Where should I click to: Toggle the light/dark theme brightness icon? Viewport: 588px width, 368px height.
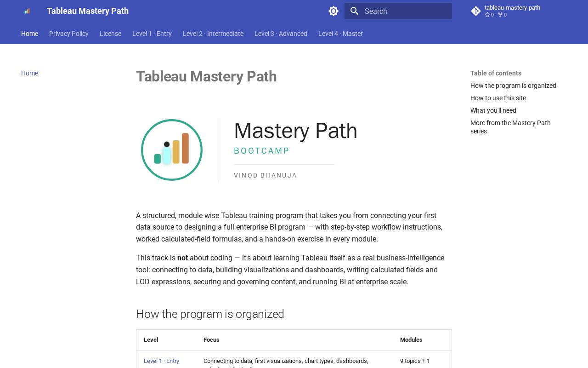pos(334,11)
